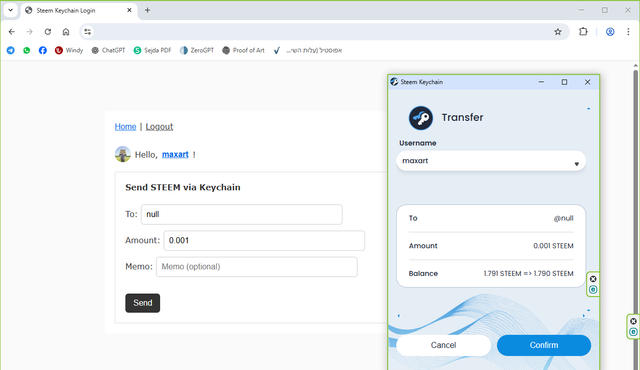This screenshot has height=370, width=640.
Task: Click the @null recipient value
Action: [x=563, y=218]
